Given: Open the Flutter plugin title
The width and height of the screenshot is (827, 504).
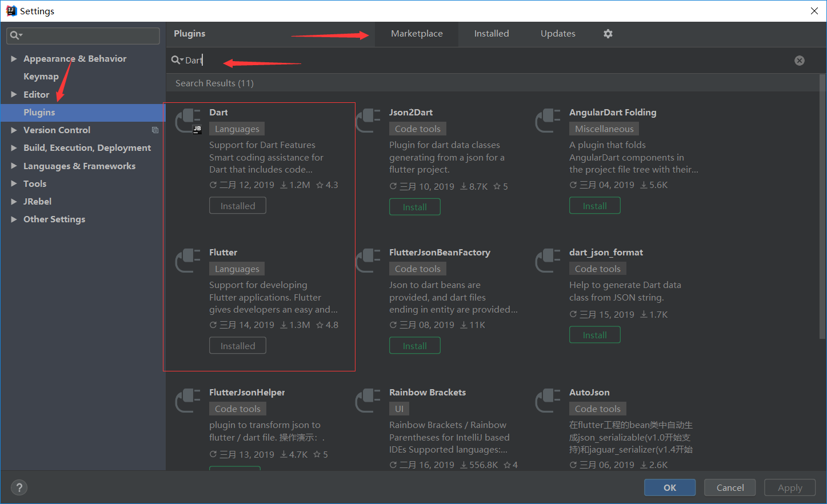Looking at the screenshot, I should 223,253.
